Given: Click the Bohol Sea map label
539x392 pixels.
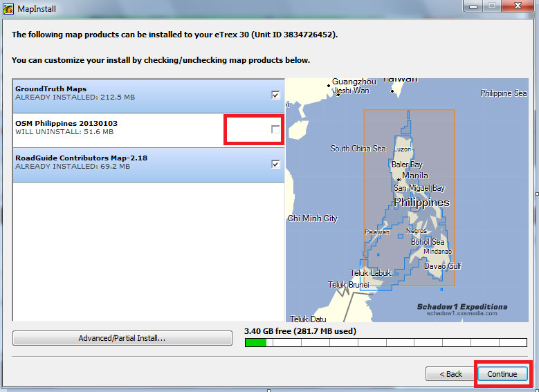Looking at the screenshot, I should point(428,242).
